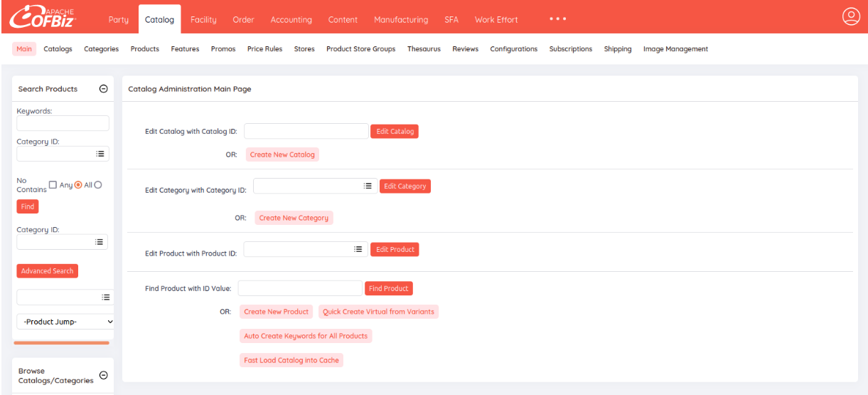Switch to the Accounting application
Viewport: 868px width, 395px height.
pos(291,20)
